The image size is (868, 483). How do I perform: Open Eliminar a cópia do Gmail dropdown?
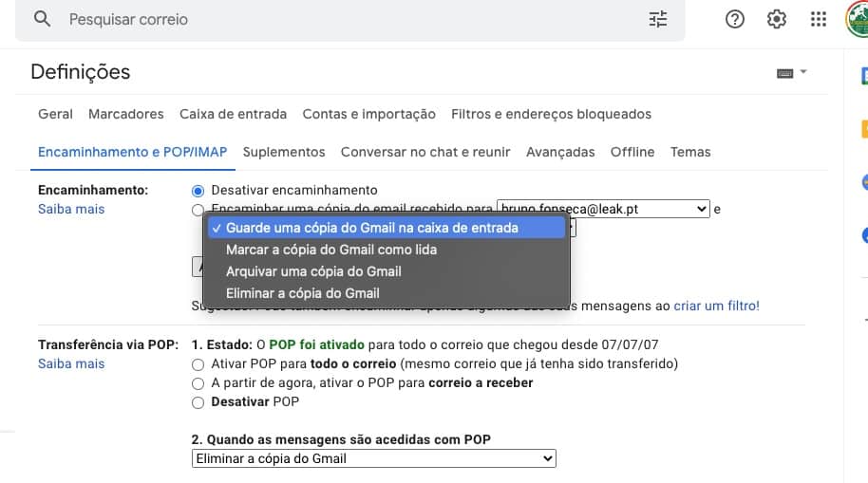373,458
